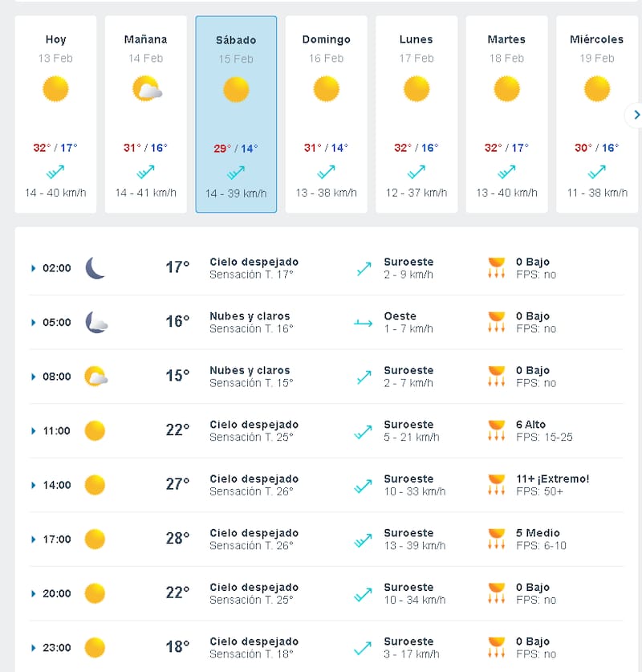The image size is (642, 672).
Task: Click the wind arrow on the Domingo card
Action: pyautogui.click(x=325, y=170)
